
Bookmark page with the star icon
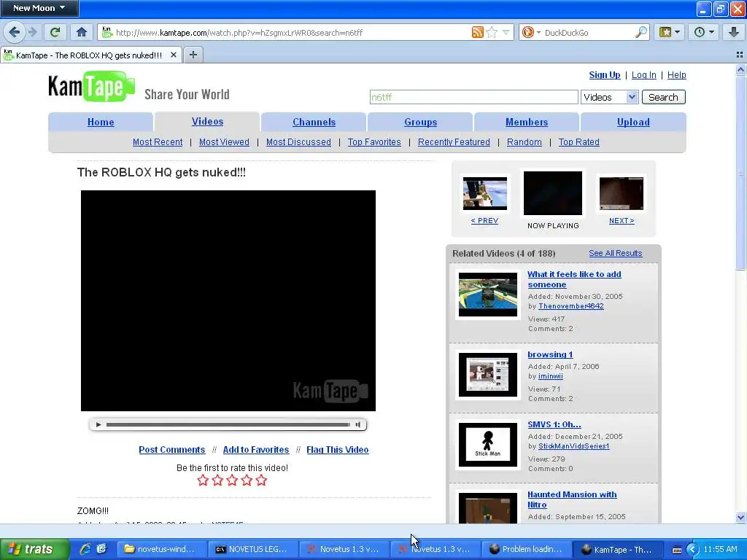click(x=492, y=32)
